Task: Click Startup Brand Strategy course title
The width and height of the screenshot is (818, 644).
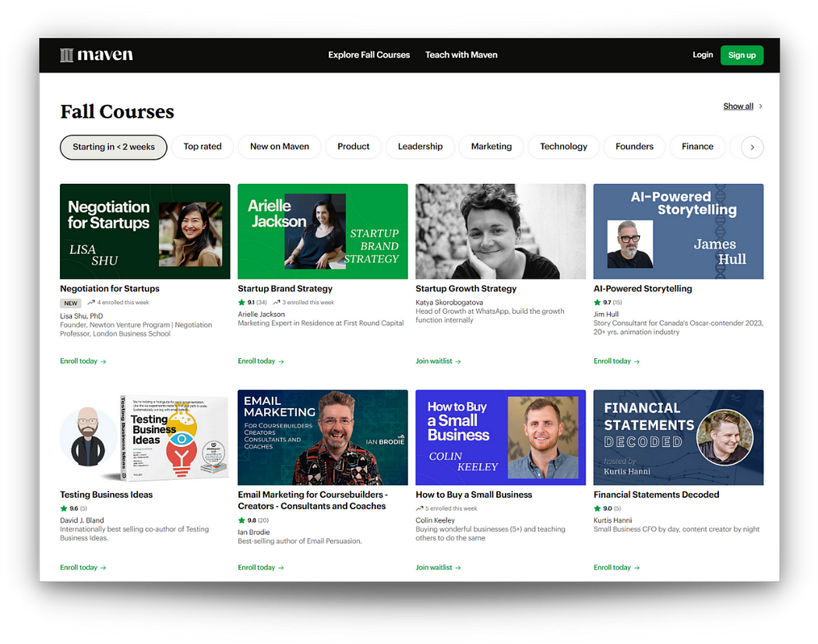Action: click(x=285, y=288)
